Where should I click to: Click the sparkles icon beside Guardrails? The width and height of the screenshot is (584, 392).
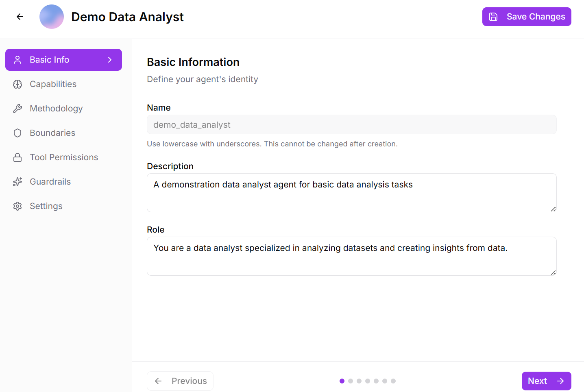(x=17, y=182)
